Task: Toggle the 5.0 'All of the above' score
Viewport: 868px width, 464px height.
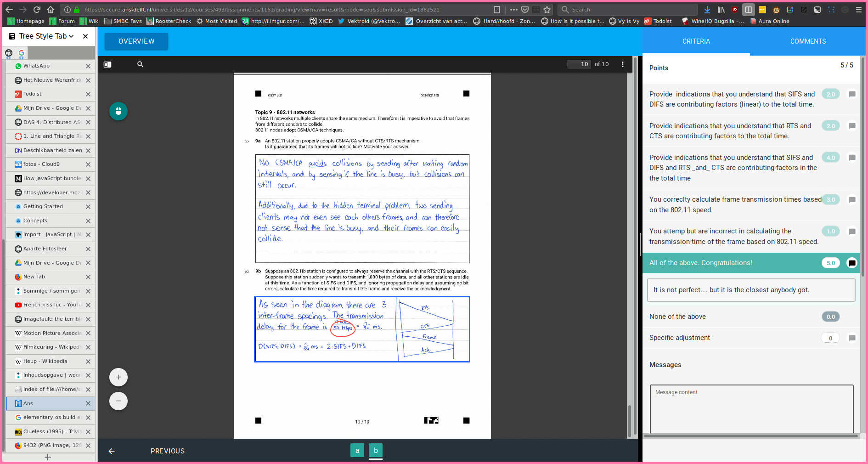Action: [x=830, y=263]
